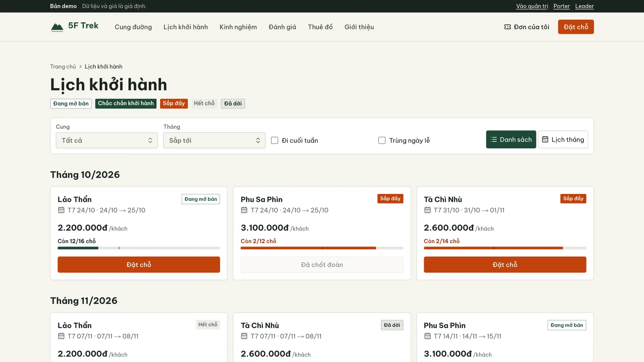The height and width of the screenshot is (362, 644).
Task: Open the Cung đường menu
Action: point(133,27)
